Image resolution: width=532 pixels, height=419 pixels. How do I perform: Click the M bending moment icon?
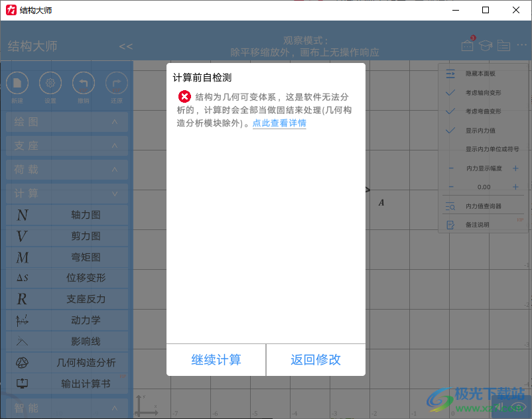(x=23, y=258)
